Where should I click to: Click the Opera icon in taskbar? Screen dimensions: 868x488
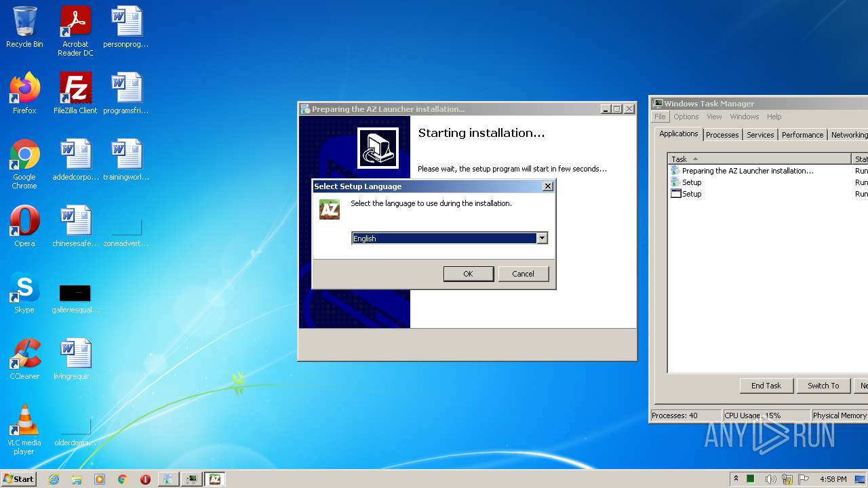pyautogui.click(x=145, y=479)
